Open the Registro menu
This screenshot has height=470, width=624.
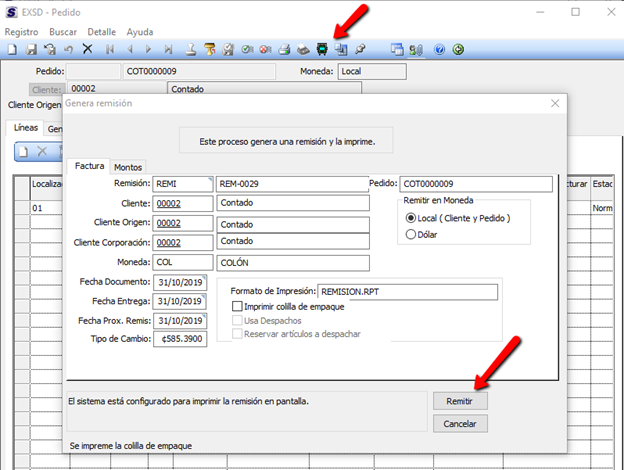21,32
